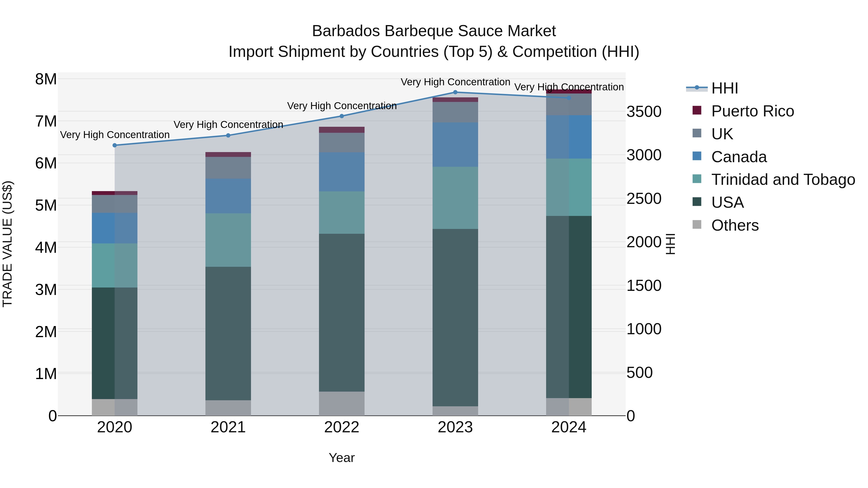868x488 pixels.
Task: Toggle the UK legend entry
Action: pyautogui.click(x=712, y=134)
